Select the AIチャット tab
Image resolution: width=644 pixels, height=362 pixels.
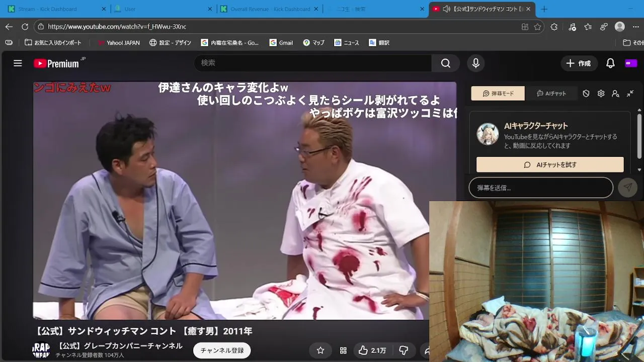pos(551,94)
